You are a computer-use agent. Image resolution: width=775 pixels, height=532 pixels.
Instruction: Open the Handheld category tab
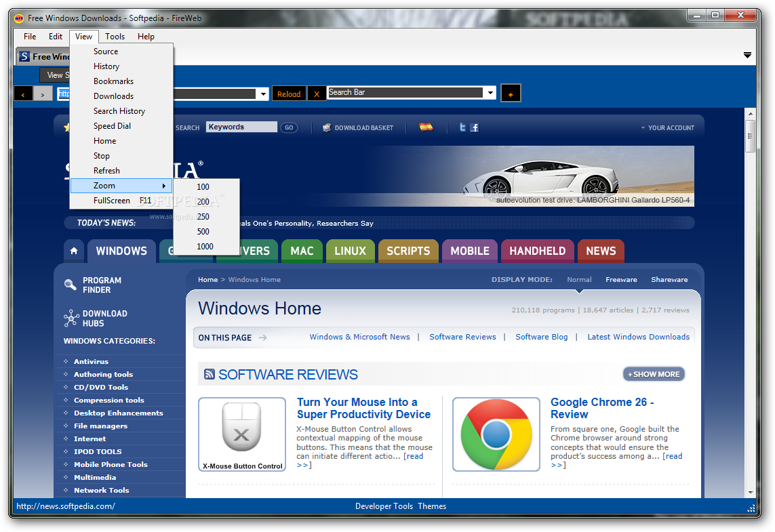[x=537, y=251]
